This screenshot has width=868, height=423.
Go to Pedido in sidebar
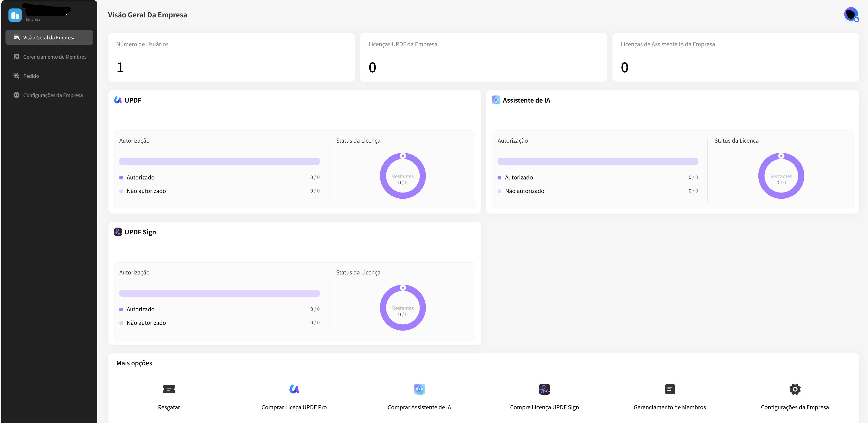[49, 76]
